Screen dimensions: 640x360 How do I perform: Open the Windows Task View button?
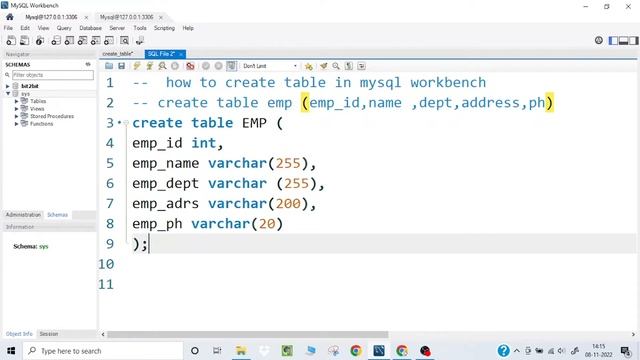coord(218,351)
